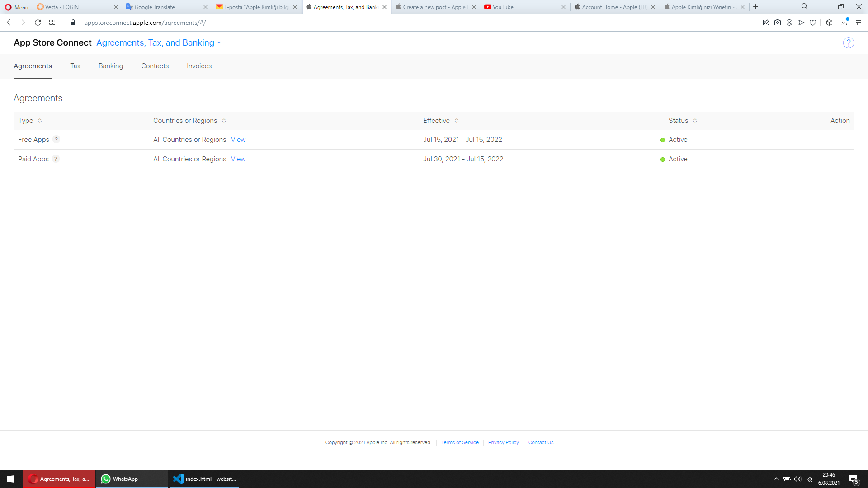Expand Agreements, Tax, and Banking dropdown
This screenshot has height=488, width=868.
(159, 43)
